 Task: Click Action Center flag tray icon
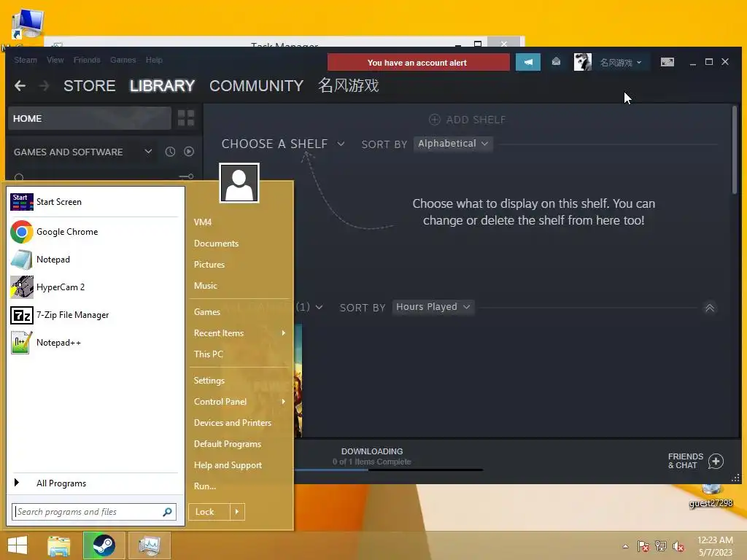pos(643,546)
